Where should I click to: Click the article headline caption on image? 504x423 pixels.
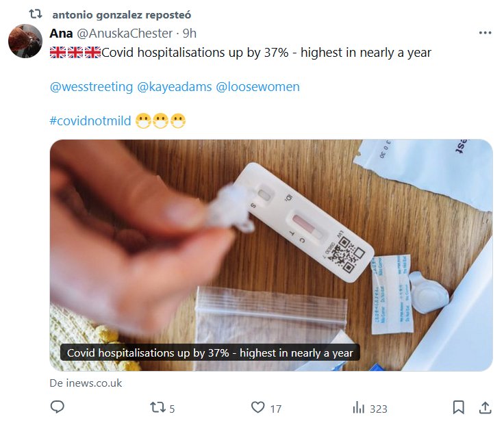pos(210,353)
